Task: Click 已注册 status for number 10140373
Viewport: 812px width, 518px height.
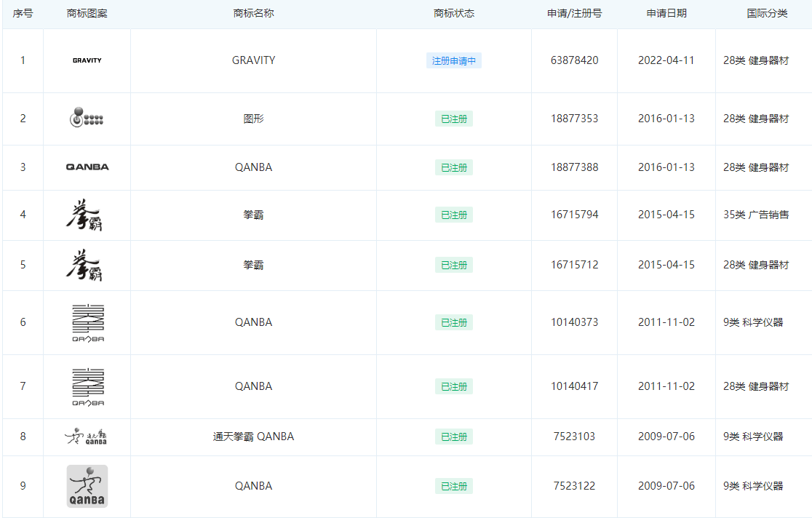Action: click(454, 322)
